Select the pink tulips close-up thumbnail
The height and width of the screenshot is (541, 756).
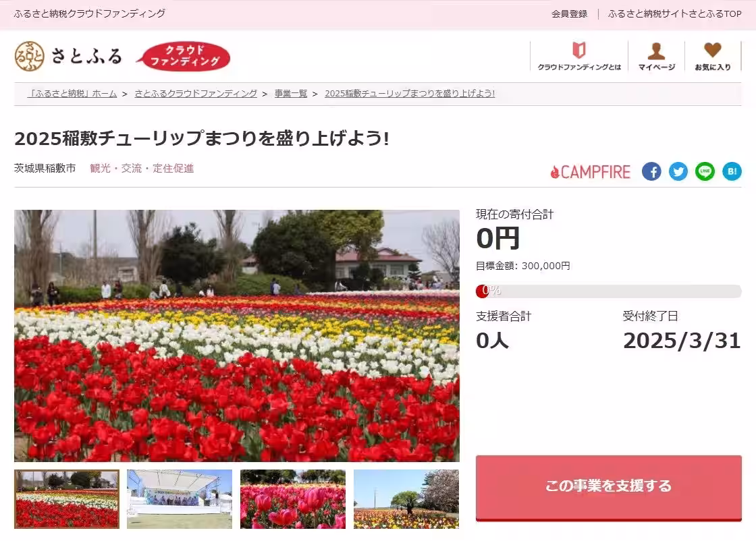292,499
